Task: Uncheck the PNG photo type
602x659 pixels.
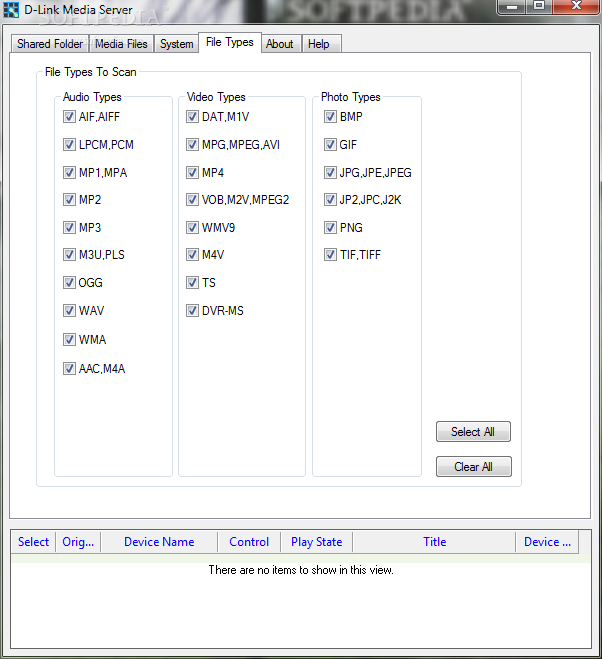Action: [x=330, y=227]
